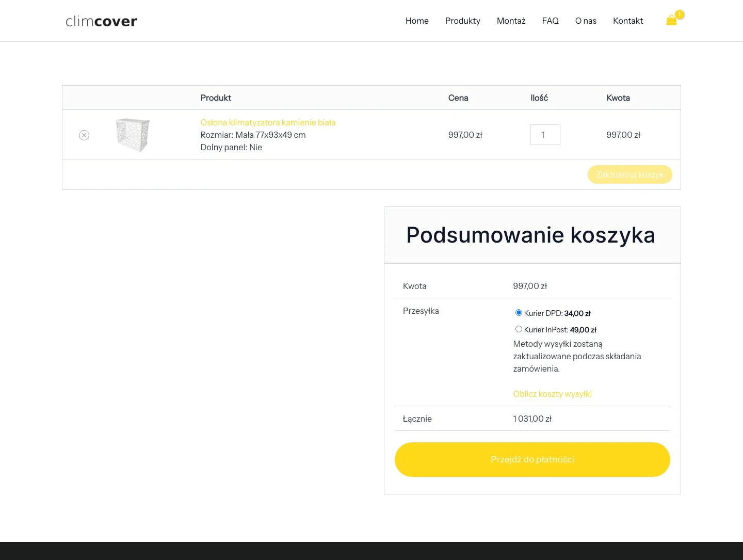Open the shopping cart bag icon
743x560 pixels.
click(x=671, y=20)
